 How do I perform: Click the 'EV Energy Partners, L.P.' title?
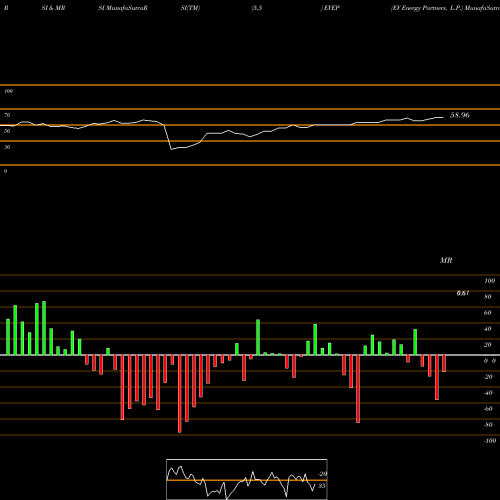tap(427, 8)
